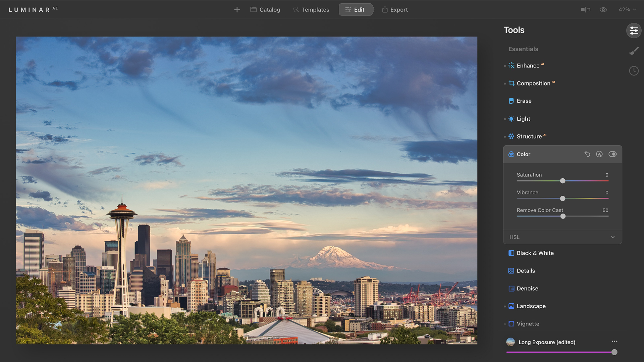The image size is (644, 362).
Task: Click the Saturation slider handle
Action: 562,181
